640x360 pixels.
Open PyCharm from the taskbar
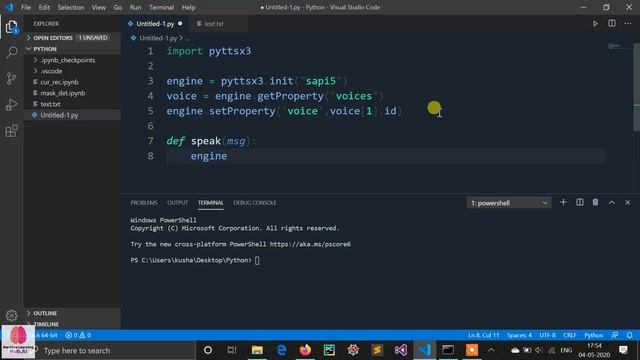[329, 350]
